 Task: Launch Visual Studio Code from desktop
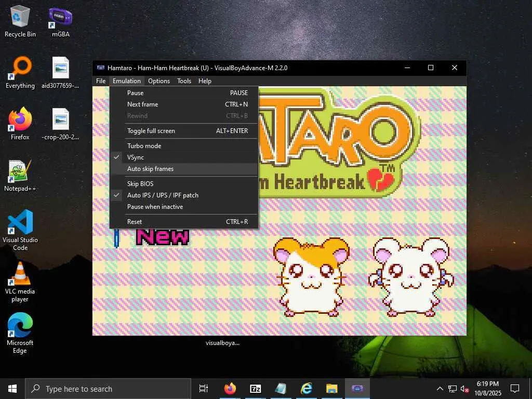coord(20,230)
